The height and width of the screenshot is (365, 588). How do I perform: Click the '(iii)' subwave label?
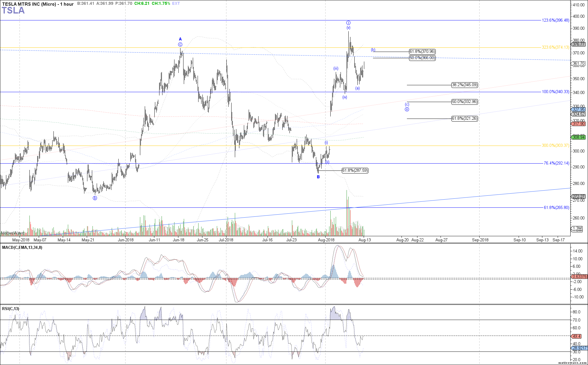pyautogui.click(x=336, y=68)
